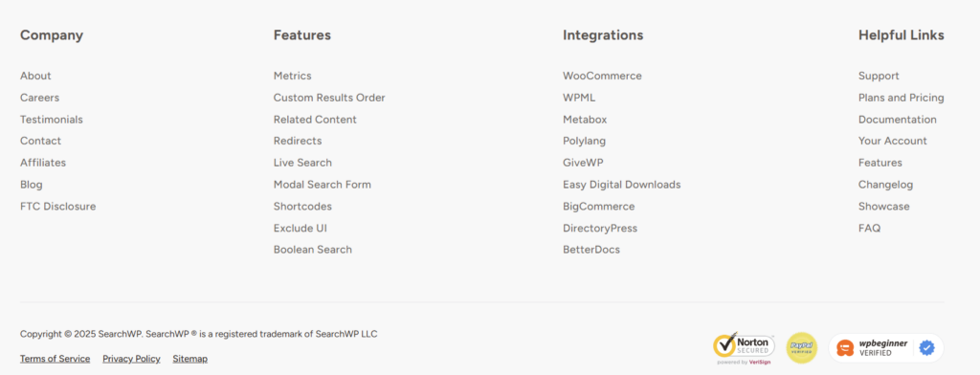Open the Live Search feature

tap(302, 163)
